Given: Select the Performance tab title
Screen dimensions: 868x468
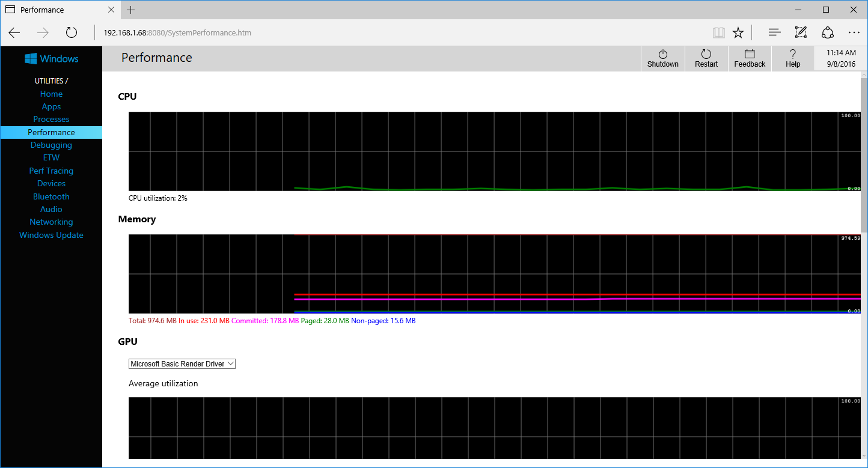Looking at the screenshot, I should tap(42, 10).
